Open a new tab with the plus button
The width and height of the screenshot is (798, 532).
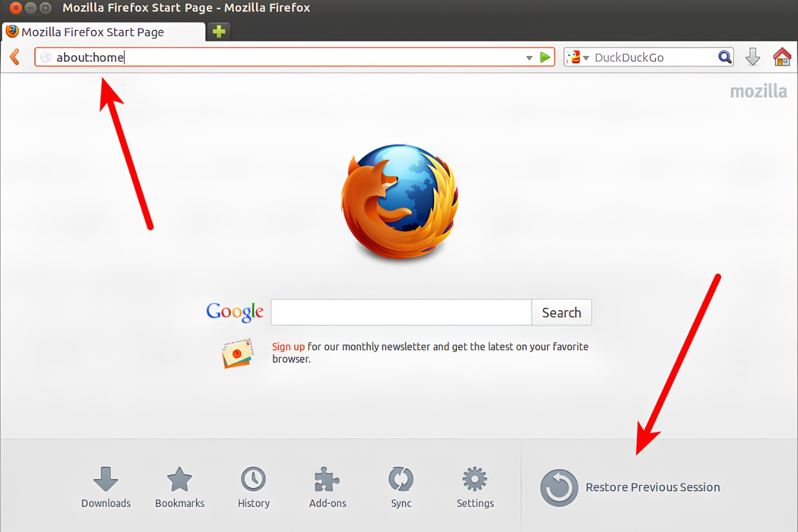coord(218,31)
